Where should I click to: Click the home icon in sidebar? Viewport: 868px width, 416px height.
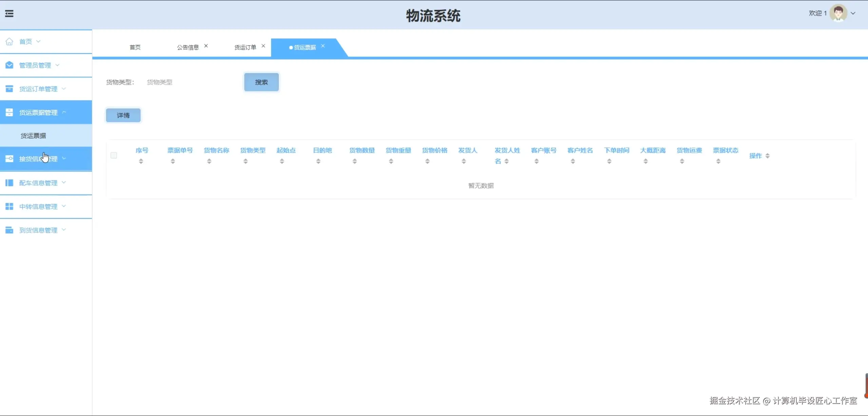pyautogui.click(x=9, y=41)
